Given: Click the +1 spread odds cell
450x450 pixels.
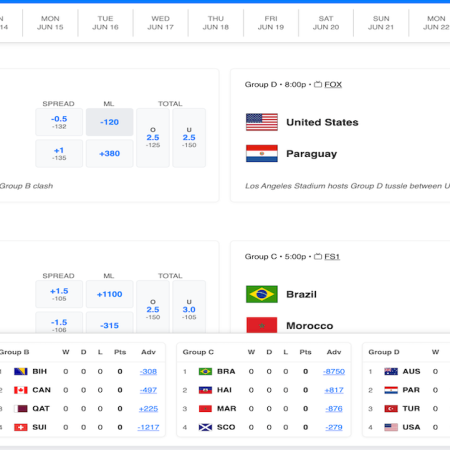Looking at the screenshot, I should point(59,153).
